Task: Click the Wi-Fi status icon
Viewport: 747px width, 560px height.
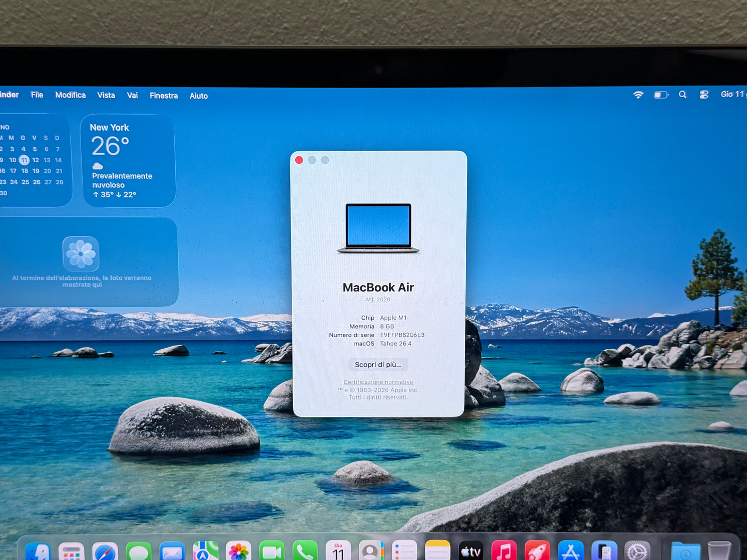Action: point(638,95)
